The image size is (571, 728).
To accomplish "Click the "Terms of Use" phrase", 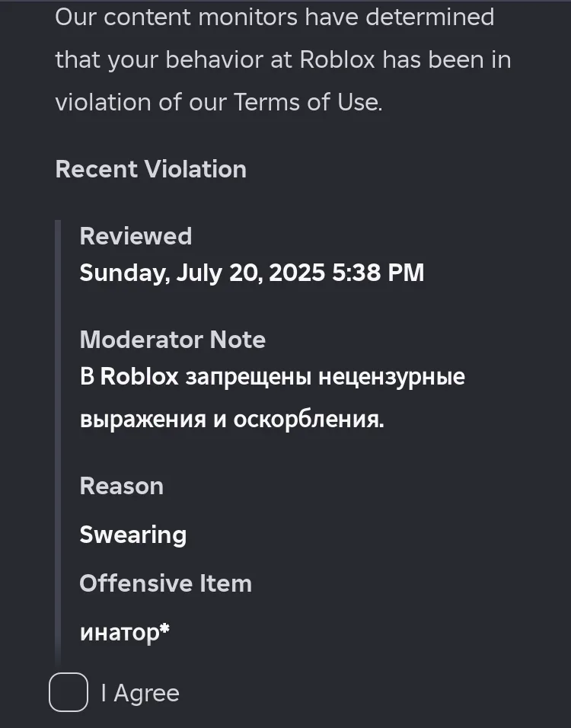I will [x=308, y=102].
